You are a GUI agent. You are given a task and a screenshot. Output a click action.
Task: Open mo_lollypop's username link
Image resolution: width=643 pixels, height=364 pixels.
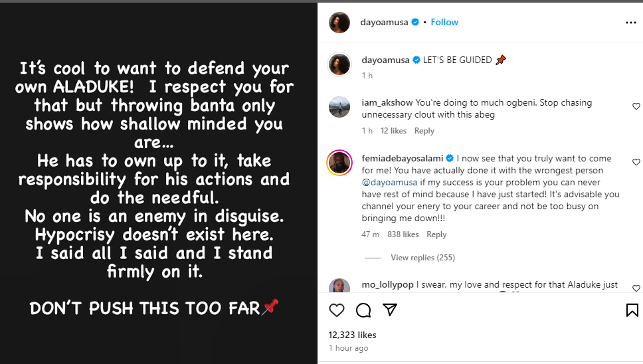[x=387, y=285]
